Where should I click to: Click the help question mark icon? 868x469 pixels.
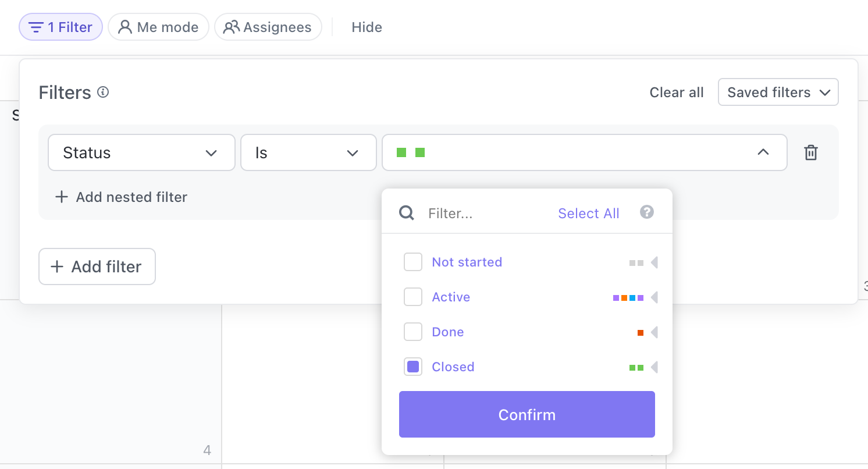(646, 212)
